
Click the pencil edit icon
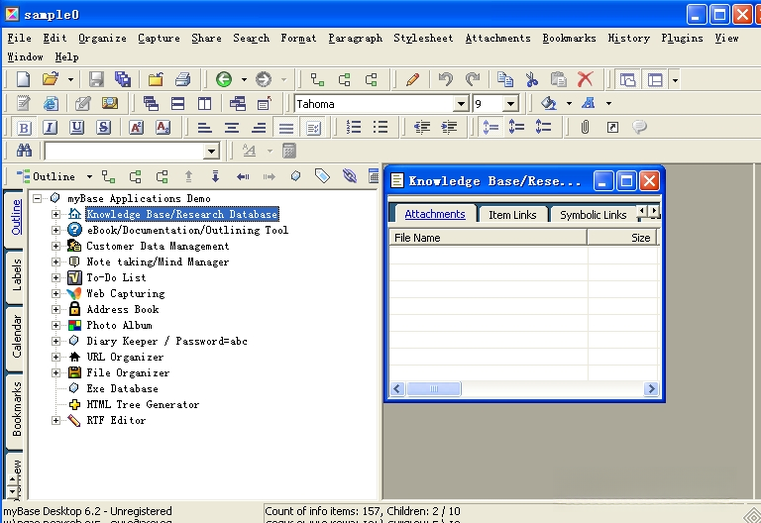[x=413, y=79]
